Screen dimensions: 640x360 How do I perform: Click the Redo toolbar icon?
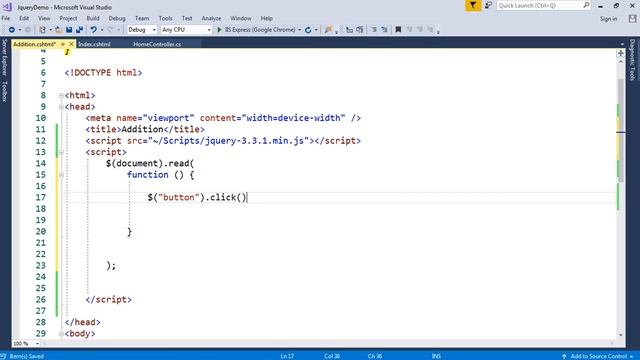click(110, 30)
